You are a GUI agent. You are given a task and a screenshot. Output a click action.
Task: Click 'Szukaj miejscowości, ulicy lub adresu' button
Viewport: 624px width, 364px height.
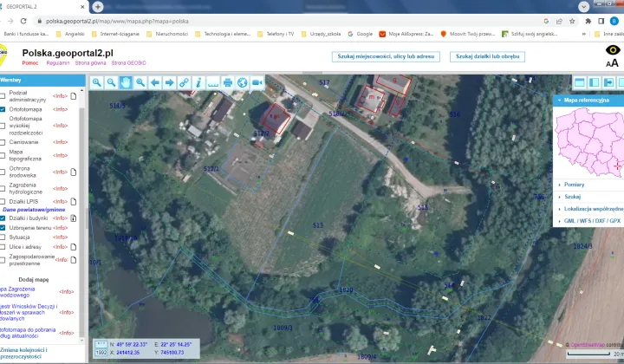click(x=386, y=56)
